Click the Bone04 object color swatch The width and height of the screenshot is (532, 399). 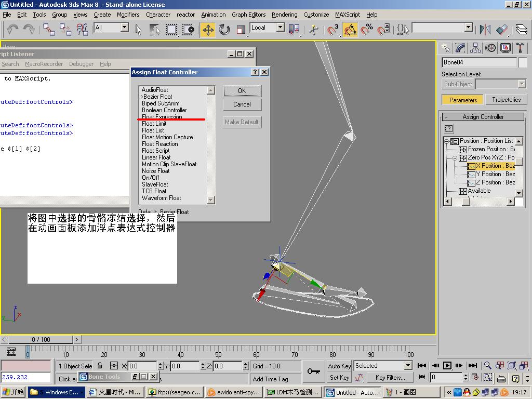pos(523,62)
